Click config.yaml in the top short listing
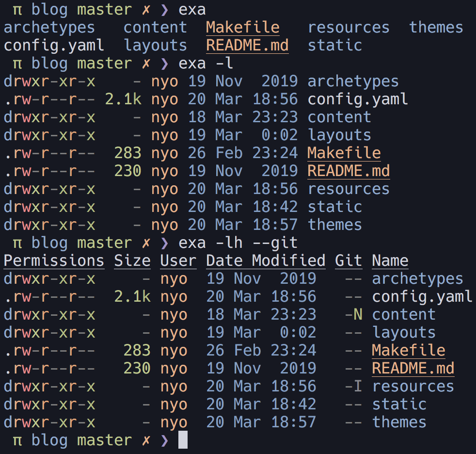The width and height of the screenshot is (476, 454). (54, 45)
